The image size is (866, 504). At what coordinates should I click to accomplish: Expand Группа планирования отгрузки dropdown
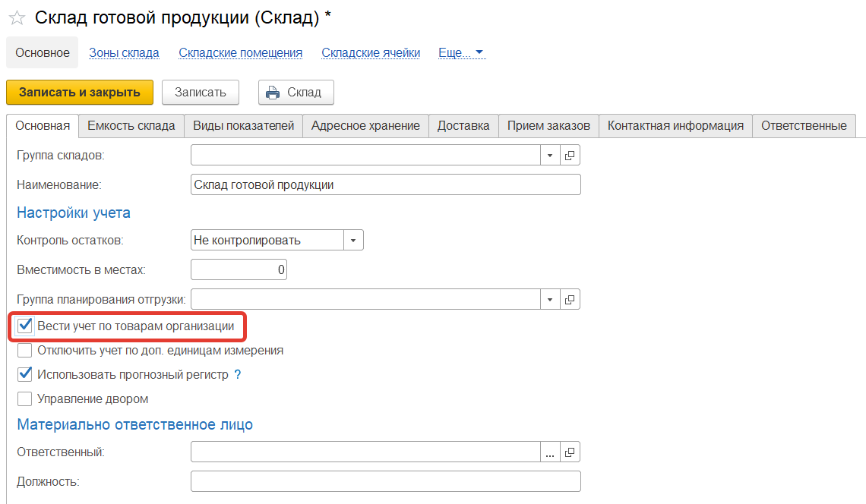550,298
